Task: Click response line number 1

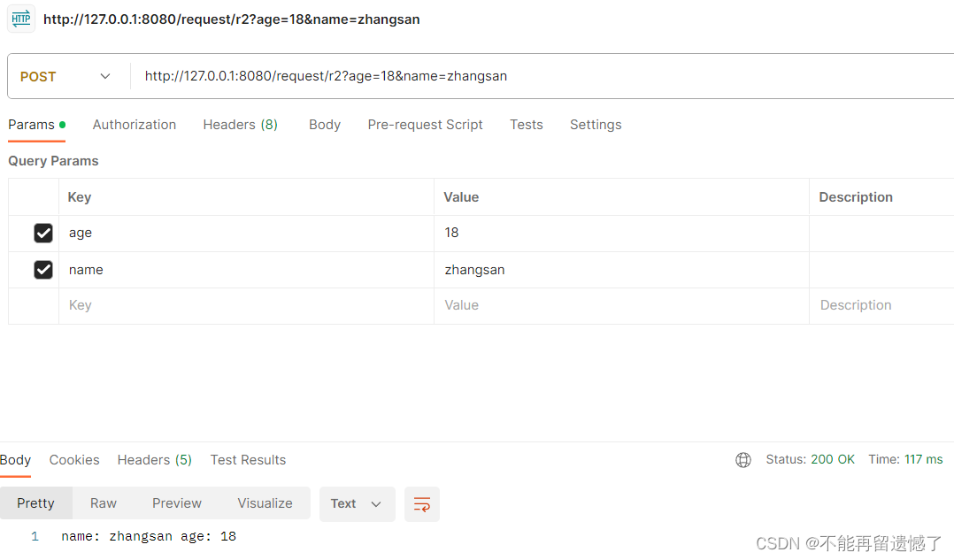Action: click(35, 536)
